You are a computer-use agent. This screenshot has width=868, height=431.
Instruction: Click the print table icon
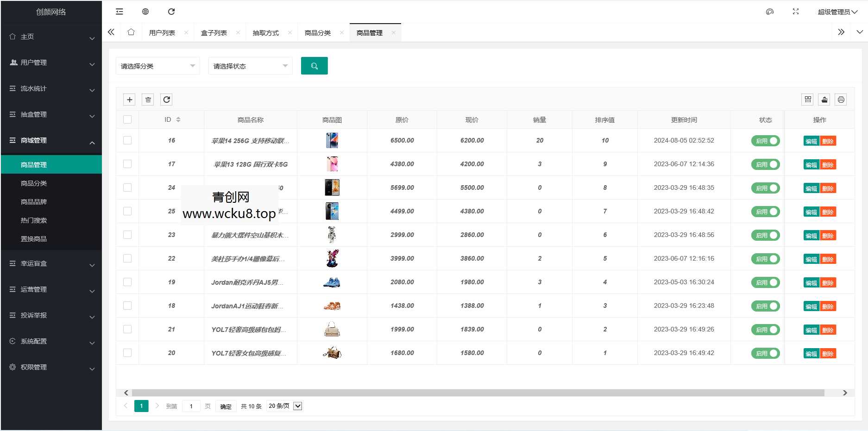pyautogui.click(x=841, y=100)
